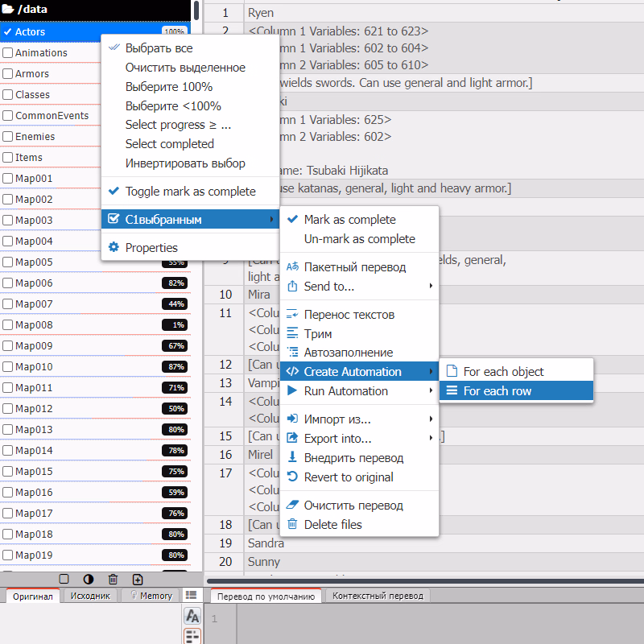Click the trash icon below file list
The width and height of the screenshot is (644, 644).
(x=113, y=579)
